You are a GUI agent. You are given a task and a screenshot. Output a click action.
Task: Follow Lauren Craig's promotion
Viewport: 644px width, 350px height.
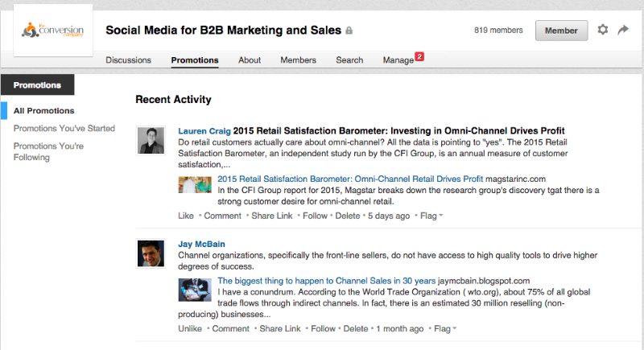click(x=315, y=216)
